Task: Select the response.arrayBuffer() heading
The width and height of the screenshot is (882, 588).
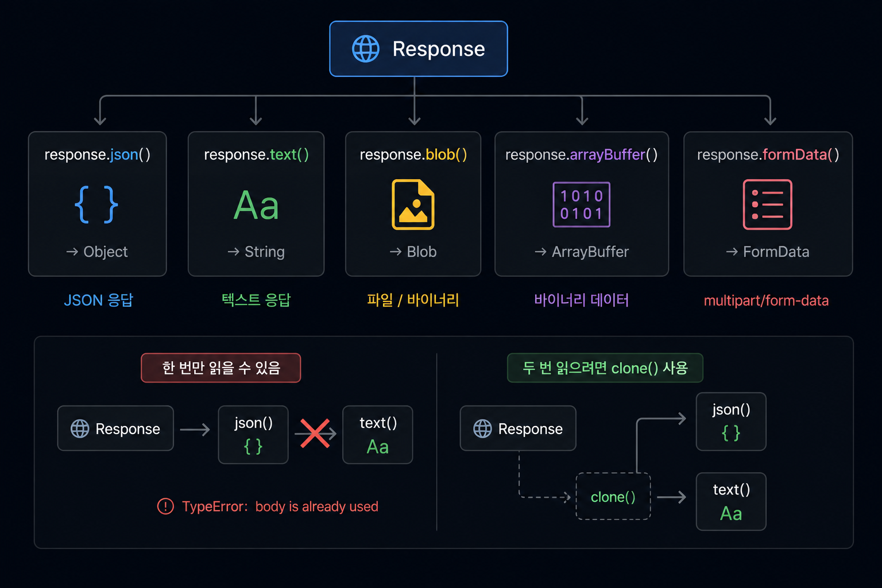Action: pos(582,154)
